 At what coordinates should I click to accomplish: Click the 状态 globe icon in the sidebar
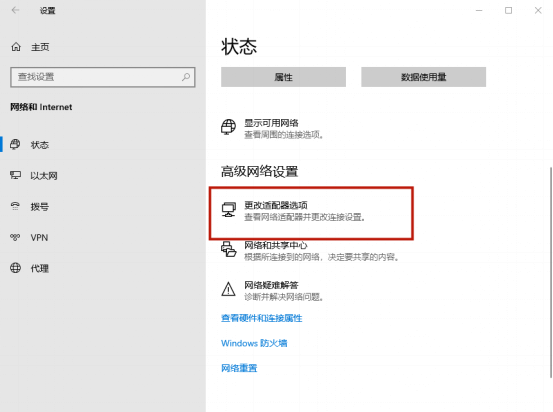click(x=15, y=144)
